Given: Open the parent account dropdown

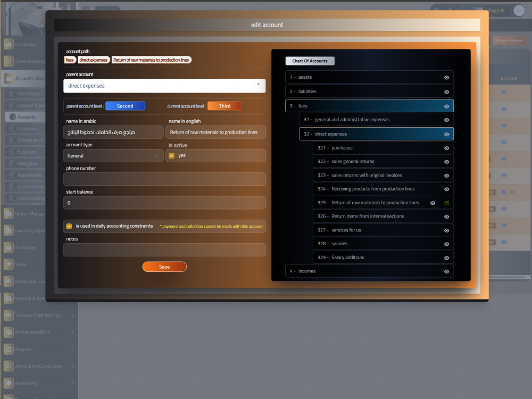Looking at the screenshot, I should (164, 86).
